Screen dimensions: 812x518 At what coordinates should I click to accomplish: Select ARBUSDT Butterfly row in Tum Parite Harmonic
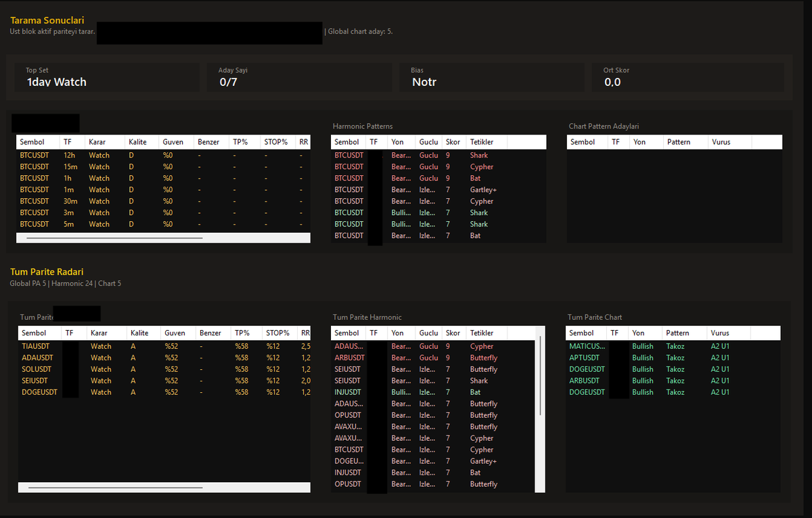433,357
